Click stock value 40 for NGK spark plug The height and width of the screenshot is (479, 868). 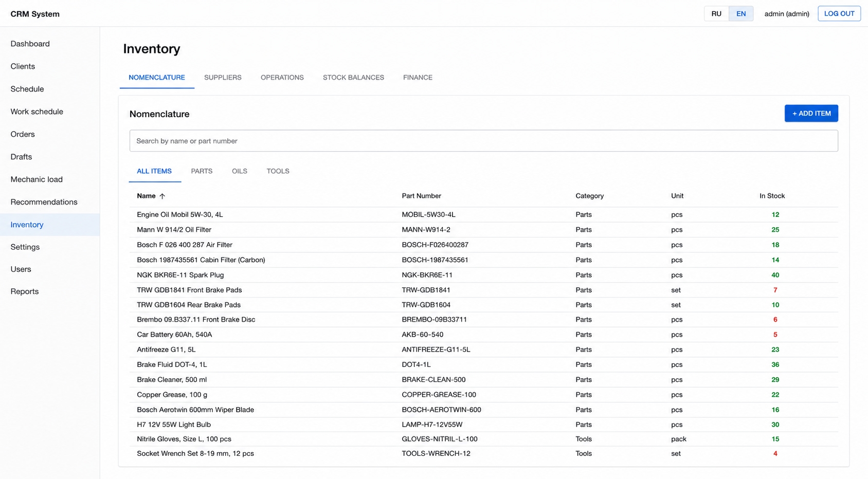click(x=775, y=275)
